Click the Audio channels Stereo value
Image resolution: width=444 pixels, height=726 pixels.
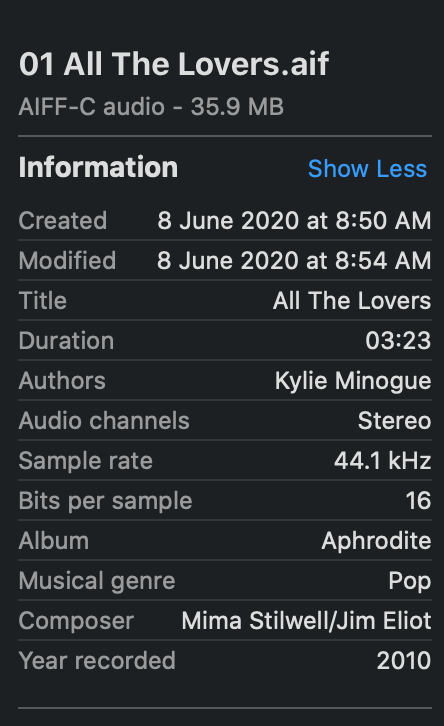point(394,421)
